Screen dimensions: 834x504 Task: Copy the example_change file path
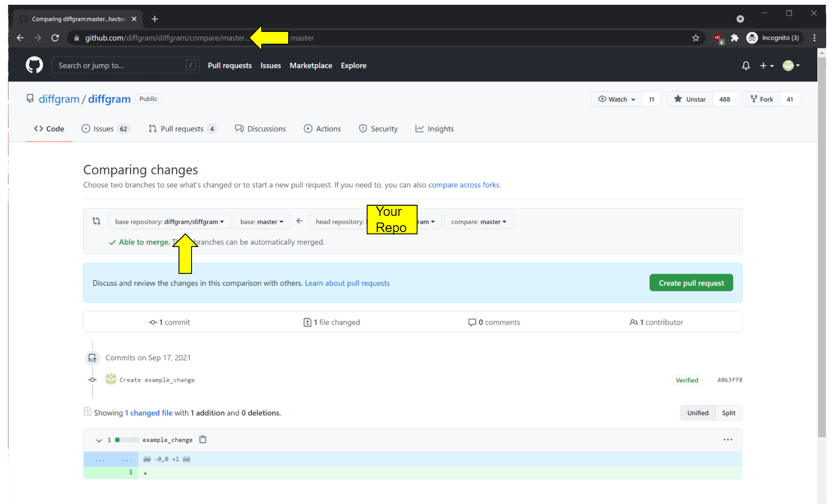(203, 440)
